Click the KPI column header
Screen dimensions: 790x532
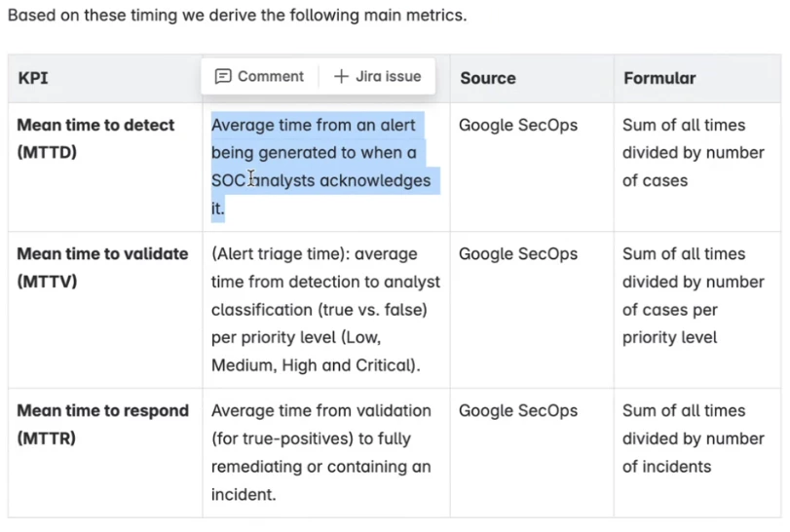click(x=33, y=78)
